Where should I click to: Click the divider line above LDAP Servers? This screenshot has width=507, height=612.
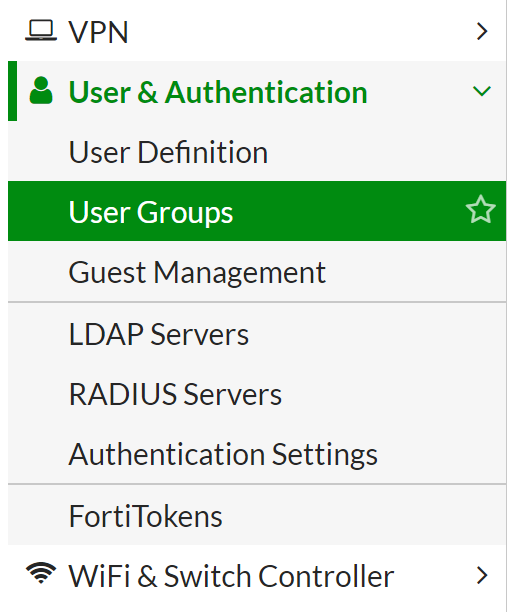pyautogui.click(x=257, y=302)
